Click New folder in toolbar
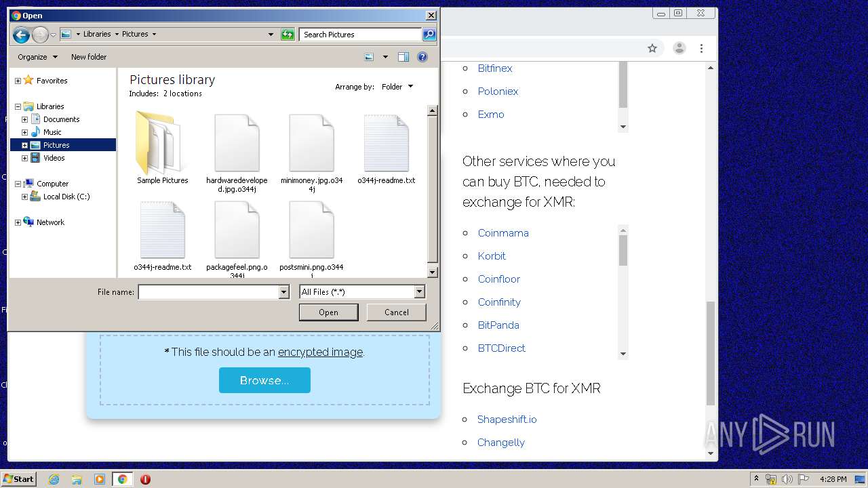Screen dimensions: 868x488 (x=89, y=57)
